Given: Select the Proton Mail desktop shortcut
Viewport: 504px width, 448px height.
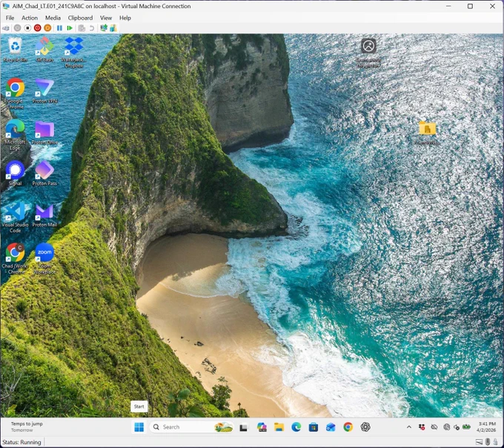Looking at the screenshot, I should 44,215.
